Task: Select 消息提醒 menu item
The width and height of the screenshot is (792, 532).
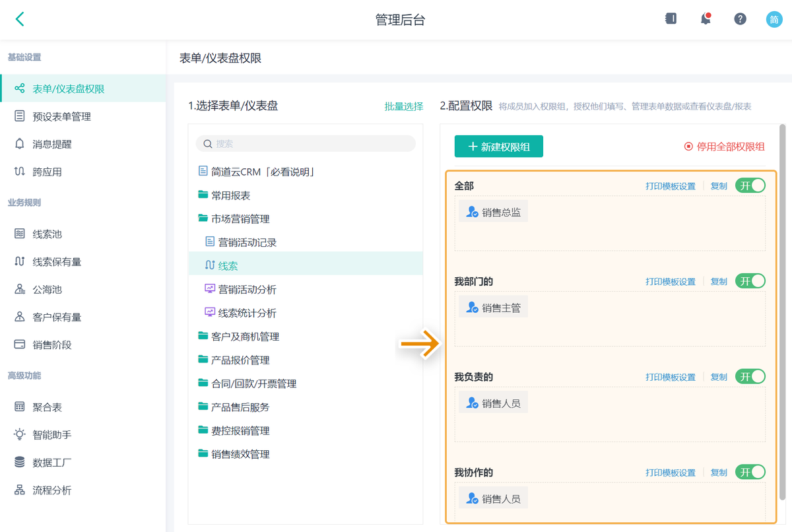Action: 52,145
